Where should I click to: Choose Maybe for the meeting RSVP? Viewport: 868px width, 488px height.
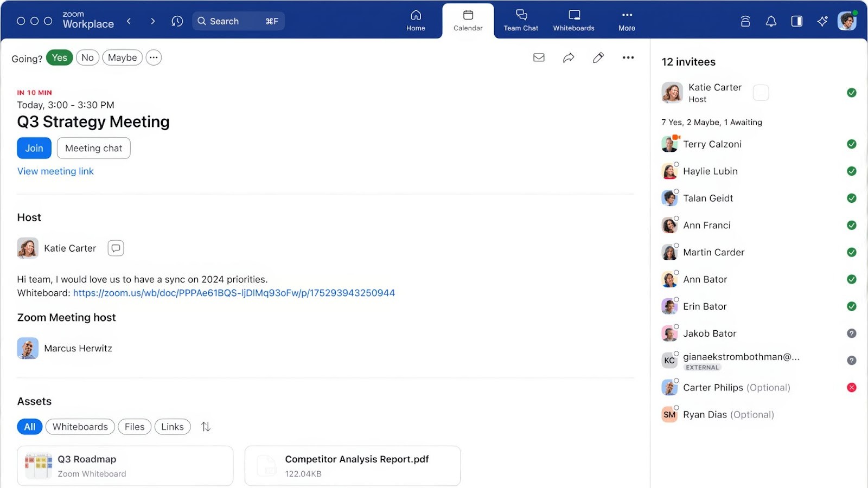coord(122,57)
